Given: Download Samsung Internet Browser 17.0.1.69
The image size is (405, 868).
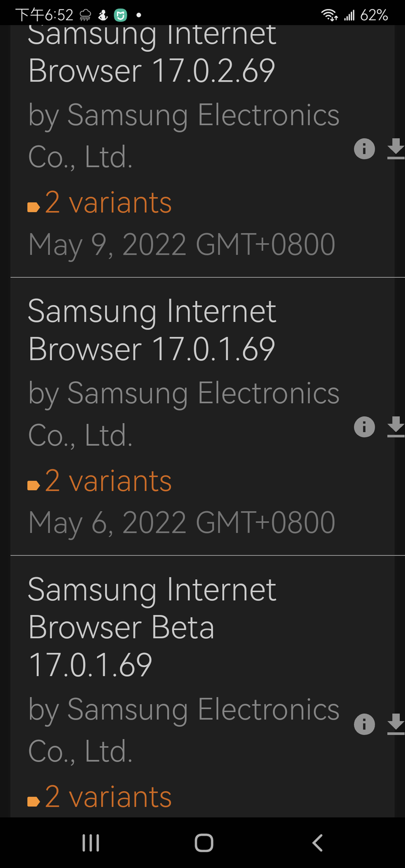Looking at the screenshot, I should coord(396,427).
